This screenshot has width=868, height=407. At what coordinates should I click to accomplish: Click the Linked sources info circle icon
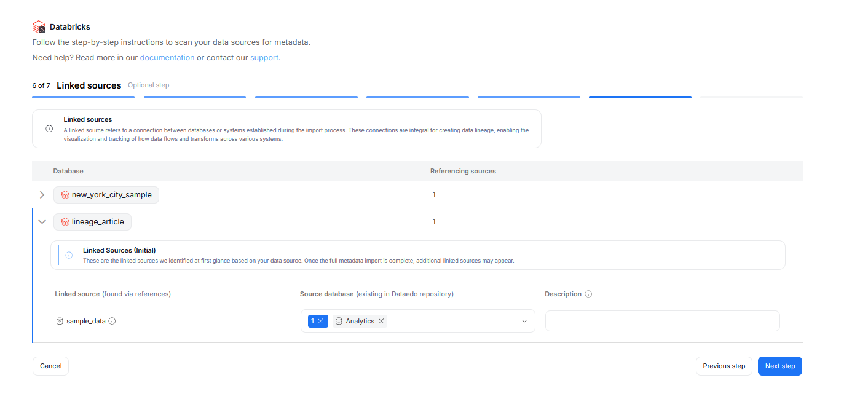(49, 129)
